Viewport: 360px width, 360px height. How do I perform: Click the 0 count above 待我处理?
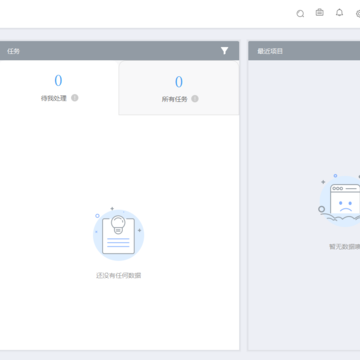(x=58, y=80)
